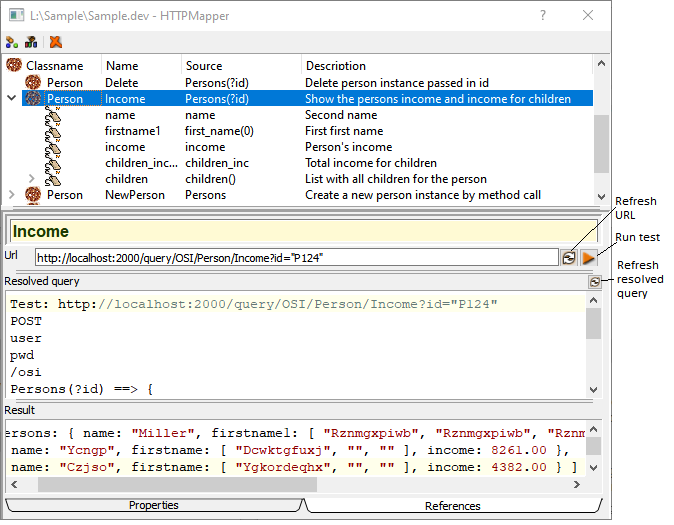Click the Source column header

click(x=204, y=66)
